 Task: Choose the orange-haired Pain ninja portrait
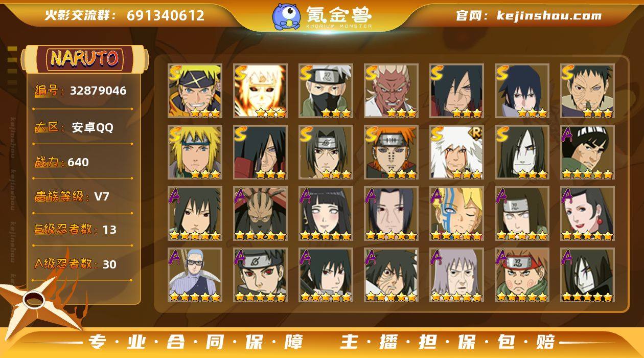(x=392, y=152)
